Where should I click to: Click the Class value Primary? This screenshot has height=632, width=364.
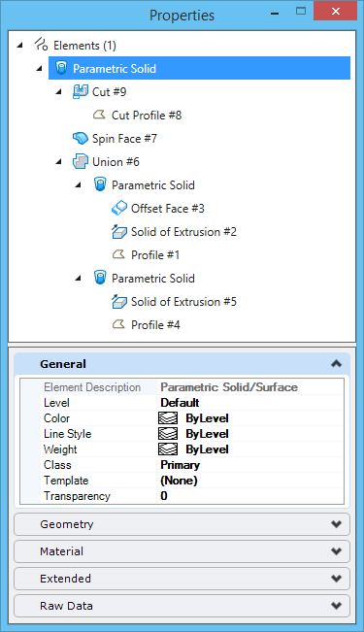[181, 465]
